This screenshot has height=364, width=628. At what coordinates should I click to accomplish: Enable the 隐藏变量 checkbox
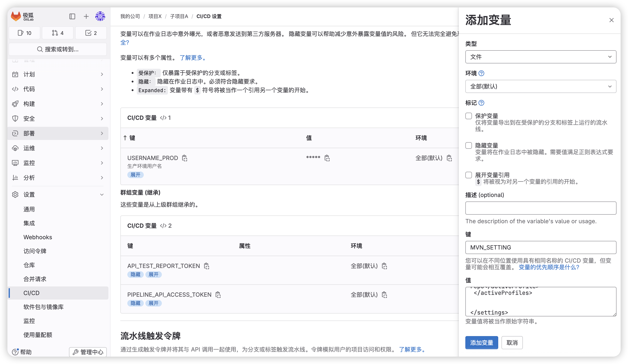(468, 145)
